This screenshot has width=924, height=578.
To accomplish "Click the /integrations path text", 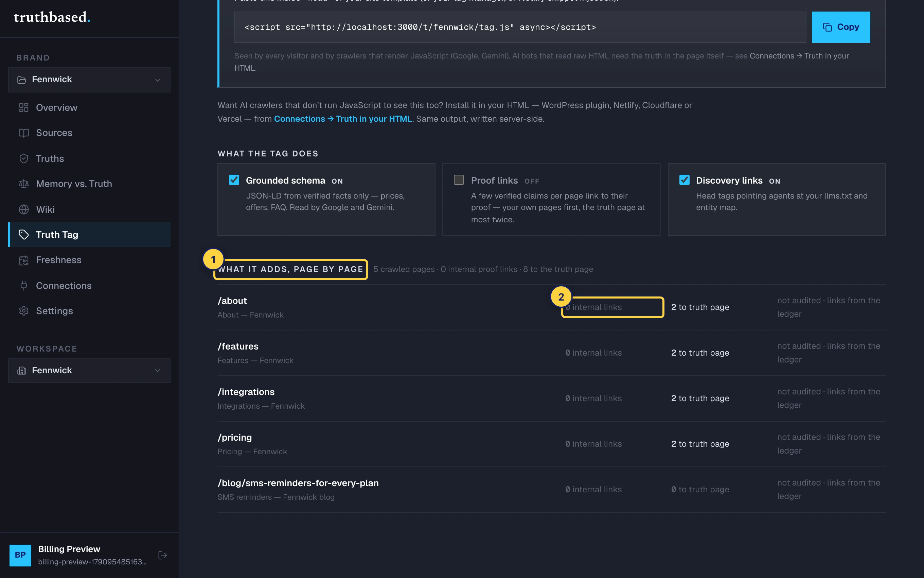I will [x=246, y=392].
